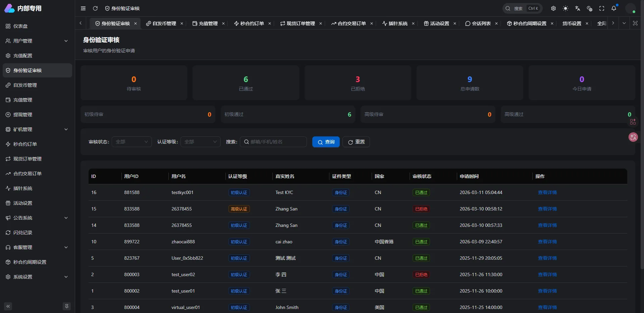
Task: Click the refresh page icon in header
Action: 95,8
